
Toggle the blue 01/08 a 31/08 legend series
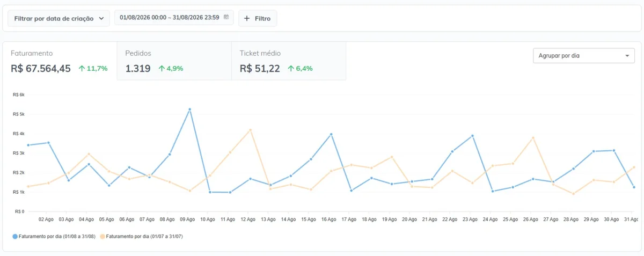(54, 236)
